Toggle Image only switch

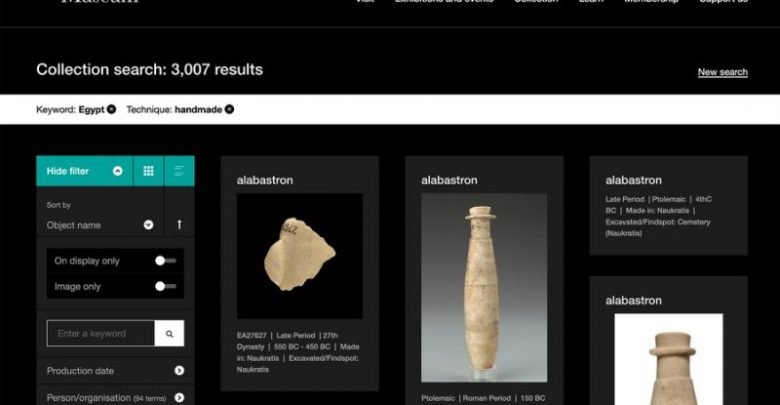click(165, 286)
